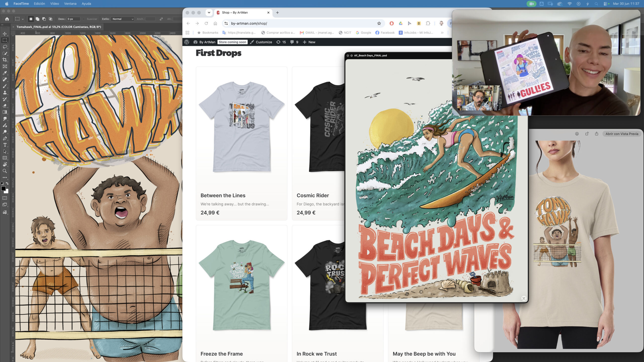Toggle the Suavizar anti-alias checkbox
The width and height of the screenshot is (644, 362).
point(84,19)
